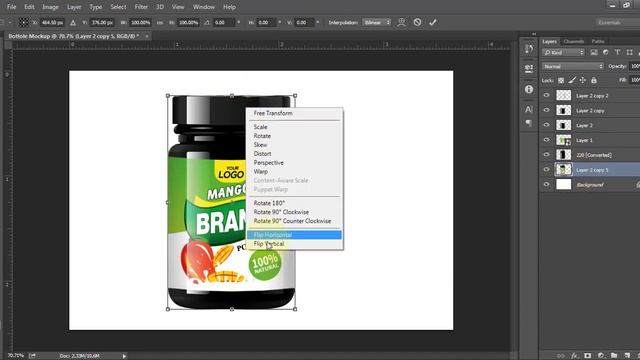Toggle the maintain aspect ratio link icon

[x=160, y=23]
